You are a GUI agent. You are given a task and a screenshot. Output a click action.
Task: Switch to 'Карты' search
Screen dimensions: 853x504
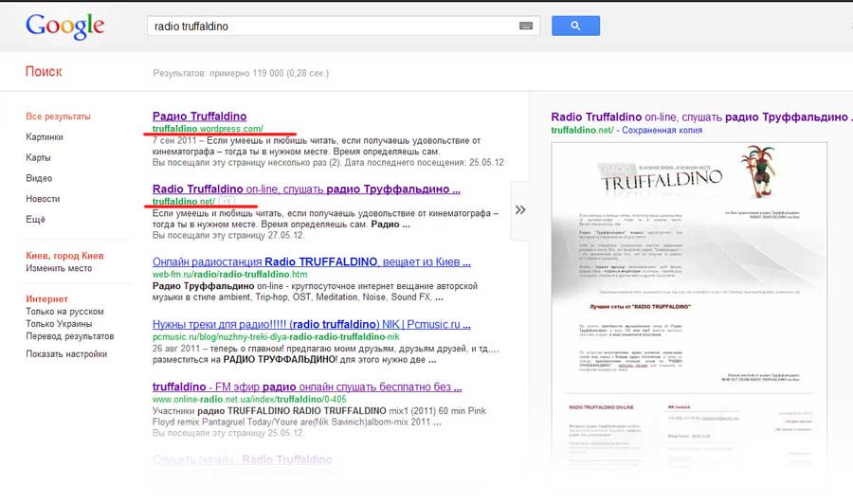point(38,157)
